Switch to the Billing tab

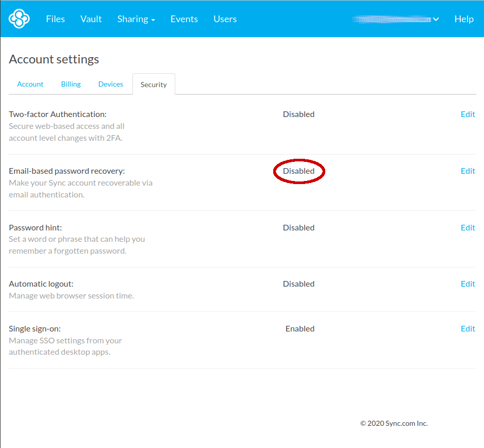point(71,84)
